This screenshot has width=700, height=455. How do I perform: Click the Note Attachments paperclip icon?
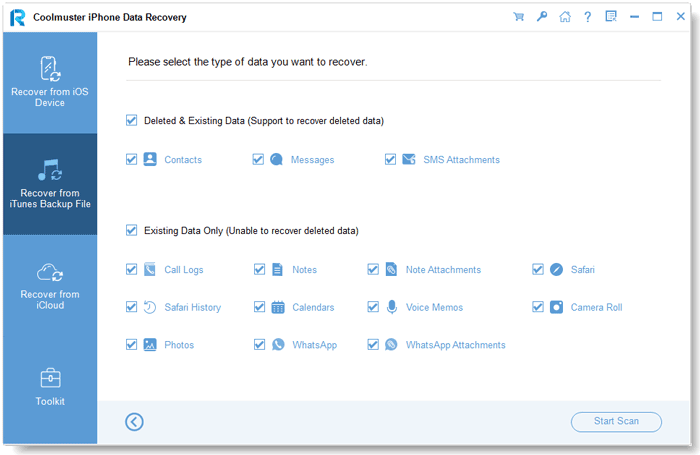point(391,269)
